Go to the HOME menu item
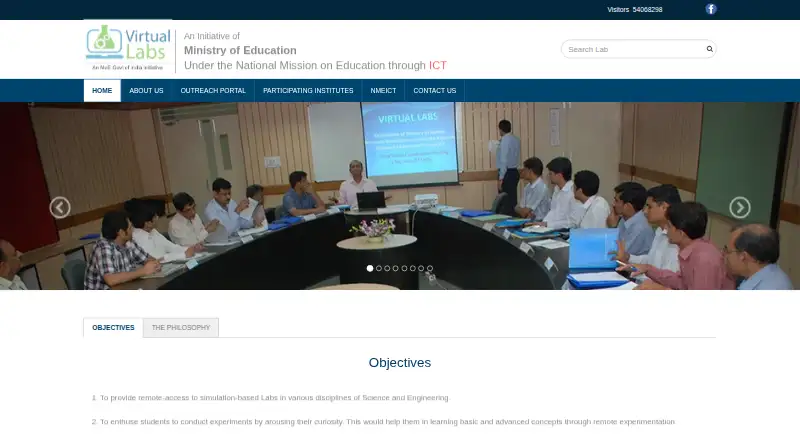Viewport: 800px width, 440px height. (x=102, y=91)
